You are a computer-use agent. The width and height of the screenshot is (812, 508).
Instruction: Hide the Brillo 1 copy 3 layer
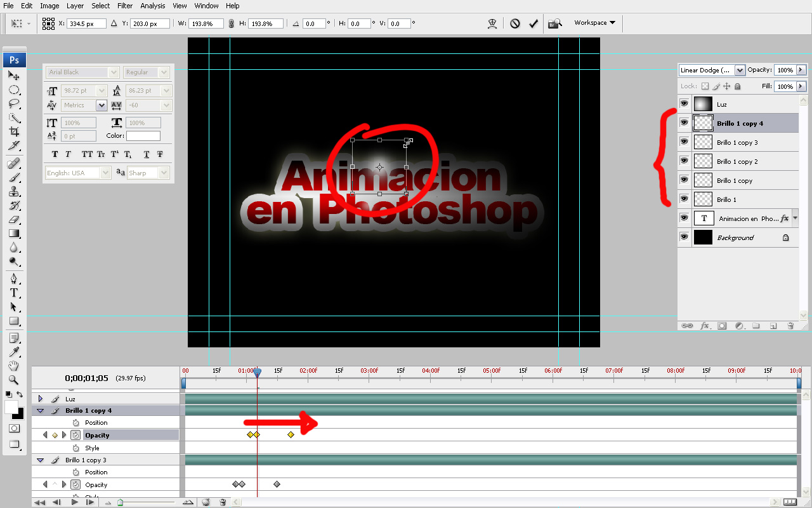click(684, 142)
